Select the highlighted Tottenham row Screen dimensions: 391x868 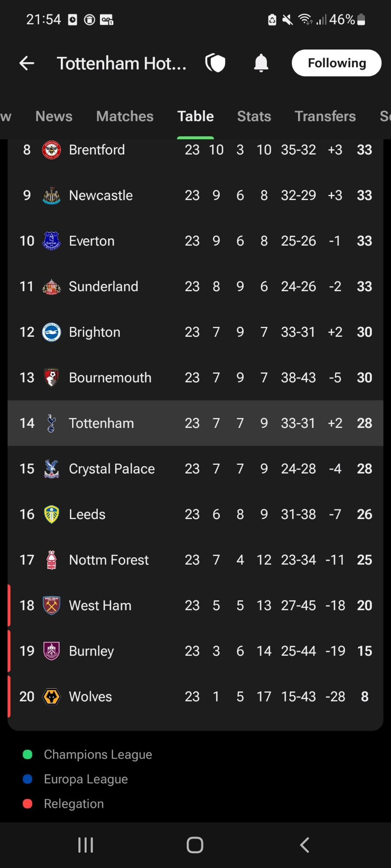click(195, 423)
